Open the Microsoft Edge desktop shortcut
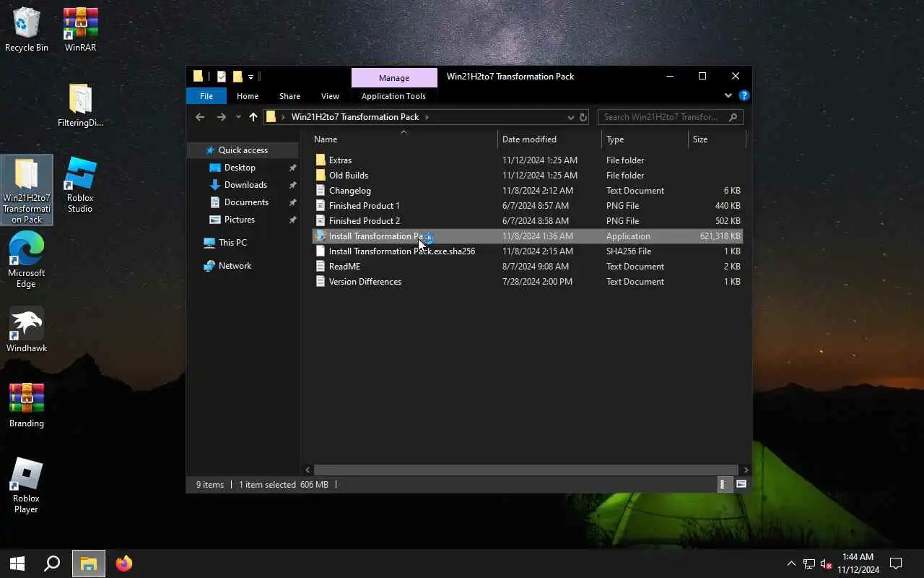Viewport: 924px width, 578px height. (x=27, y=260)
